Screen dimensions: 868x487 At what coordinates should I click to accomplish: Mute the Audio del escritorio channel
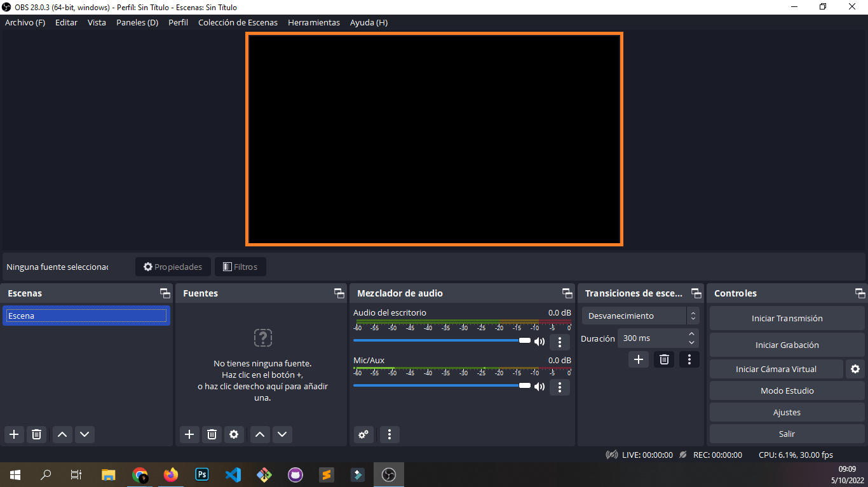(539, 340)
